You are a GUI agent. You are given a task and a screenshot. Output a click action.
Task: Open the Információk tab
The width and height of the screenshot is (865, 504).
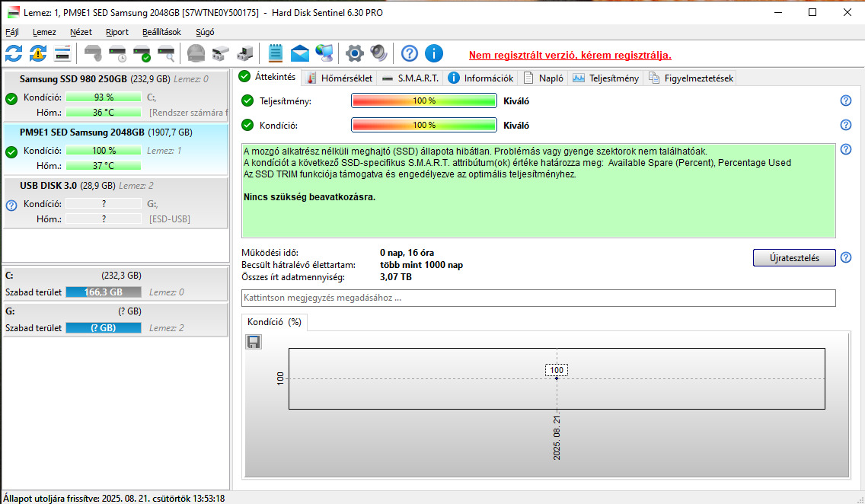point(481,78)
